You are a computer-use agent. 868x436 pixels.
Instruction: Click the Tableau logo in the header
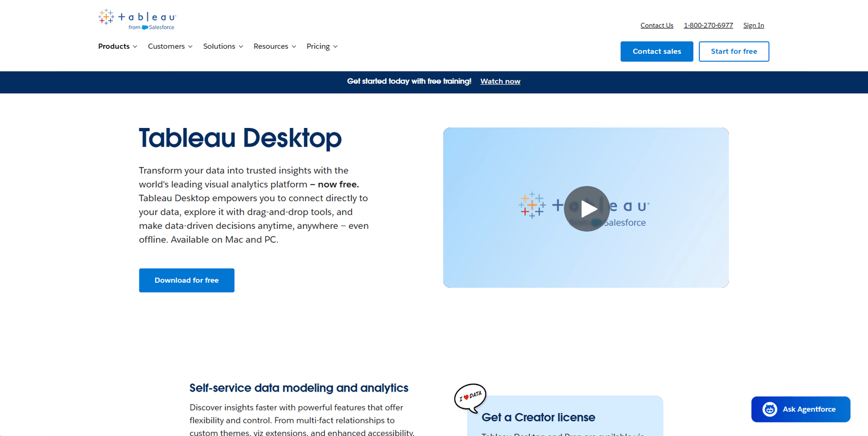[x=137, y=19]
